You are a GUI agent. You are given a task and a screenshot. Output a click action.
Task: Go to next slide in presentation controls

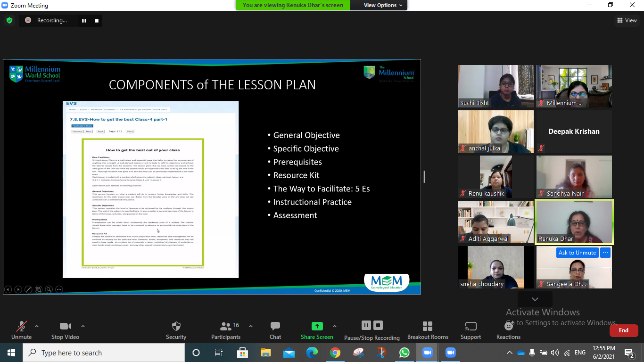click(18, 289)
